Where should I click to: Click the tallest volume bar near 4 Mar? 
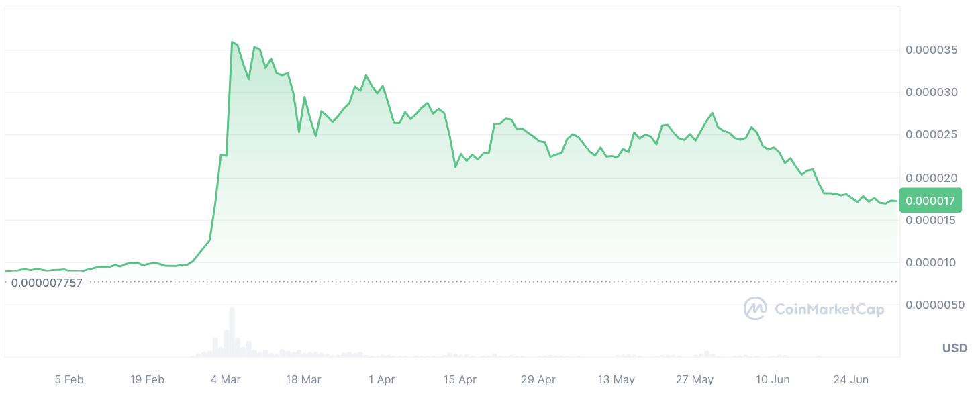232,332
